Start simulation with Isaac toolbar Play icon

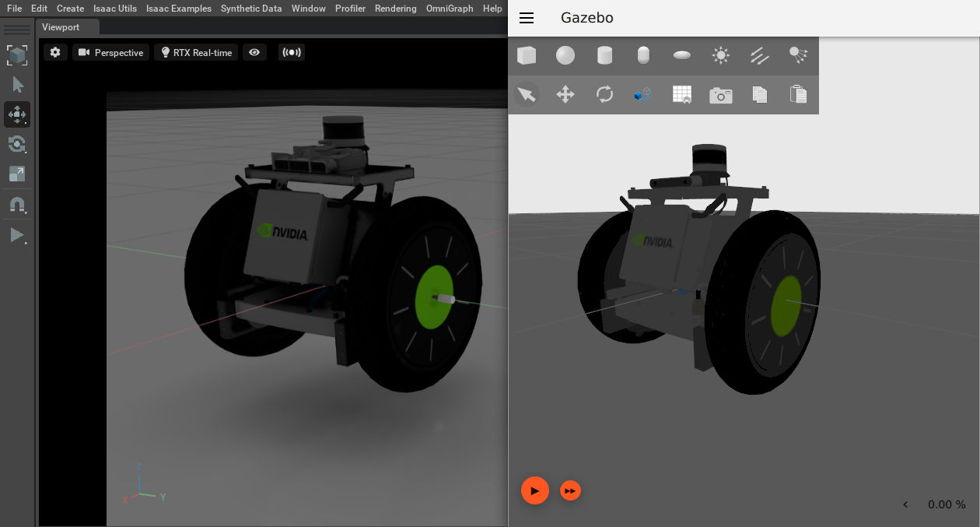point(17,234)
